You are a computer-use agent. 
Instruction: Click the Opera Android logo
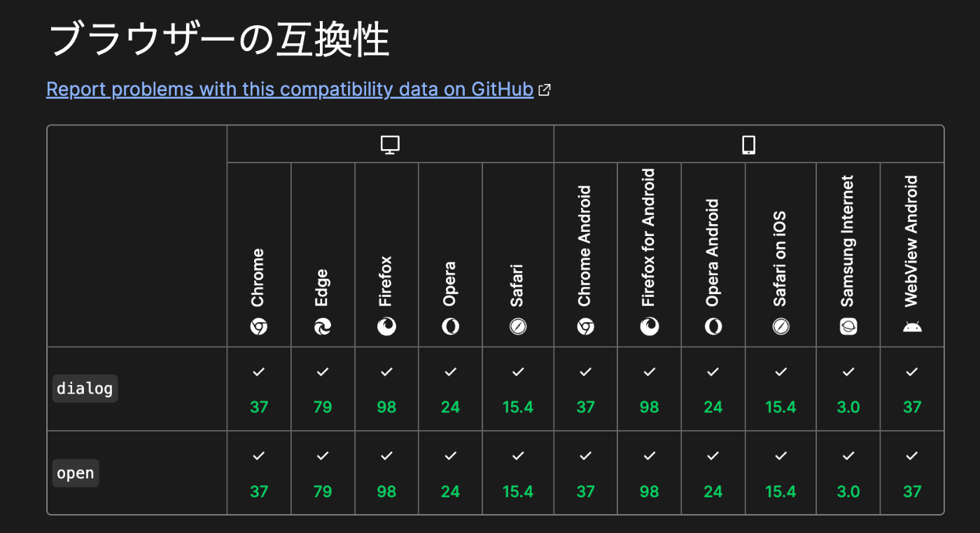click(713, 326)
